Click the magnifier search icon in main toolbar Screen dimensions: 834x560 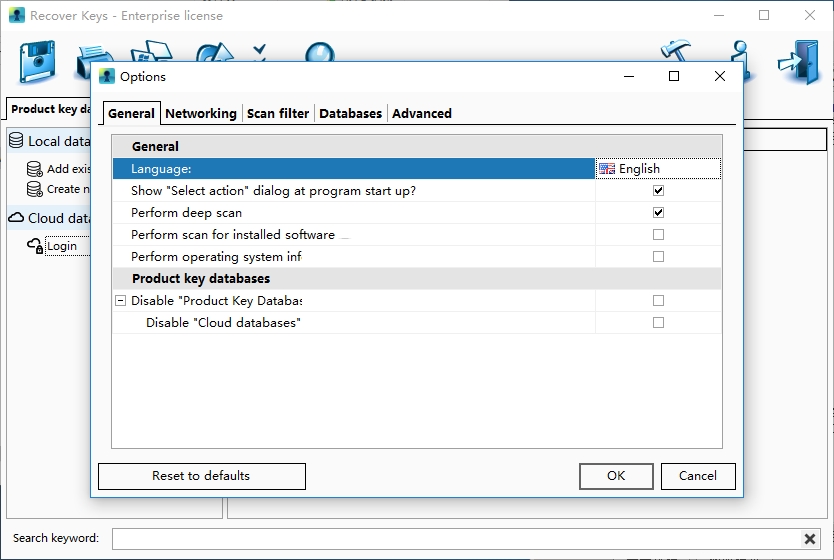coord(320,52)
